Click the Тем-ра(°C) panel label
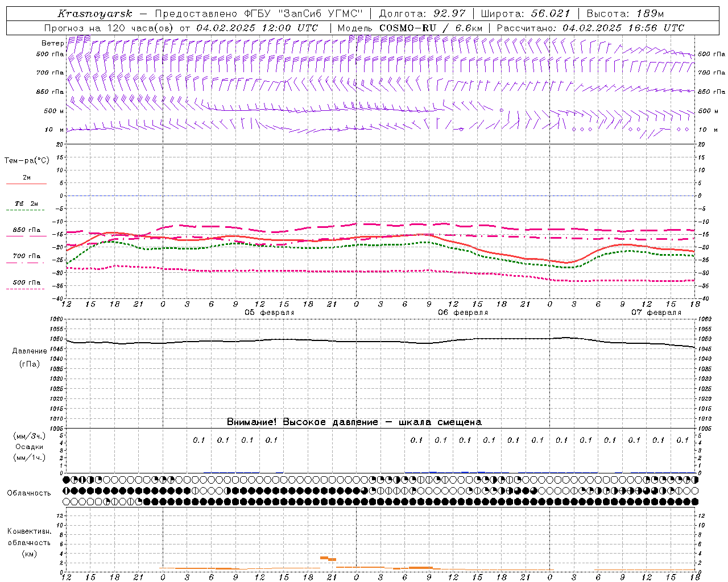The height and width of the screenshot is (582, 728). tap(27, 161)
